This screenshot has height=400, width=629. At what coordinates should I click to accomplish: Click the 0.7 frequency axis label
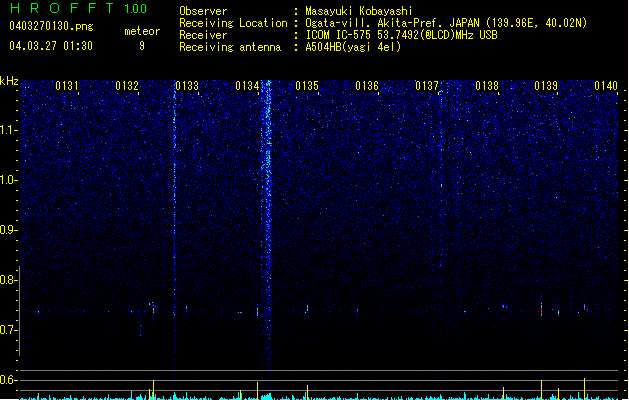pyautogui.click(x=9, y=330)
